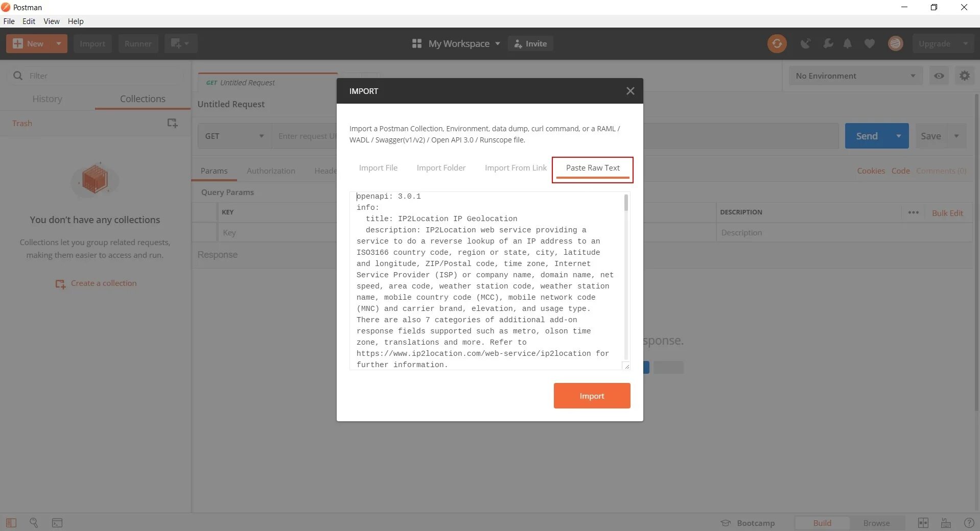Click the Bulk Edit link
This screenshot has height=531, width=980.
click(x=947, y=213)
